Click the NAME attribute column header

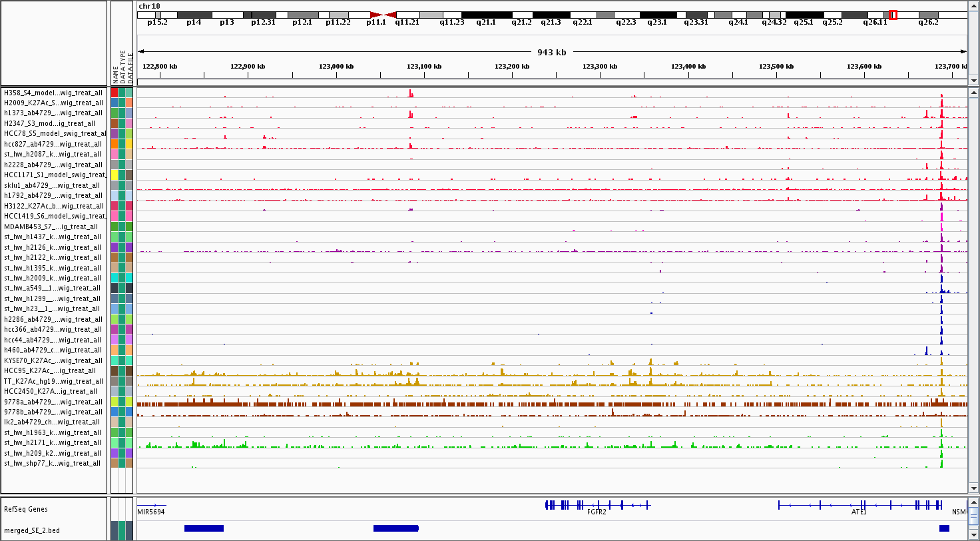(115, 72)
